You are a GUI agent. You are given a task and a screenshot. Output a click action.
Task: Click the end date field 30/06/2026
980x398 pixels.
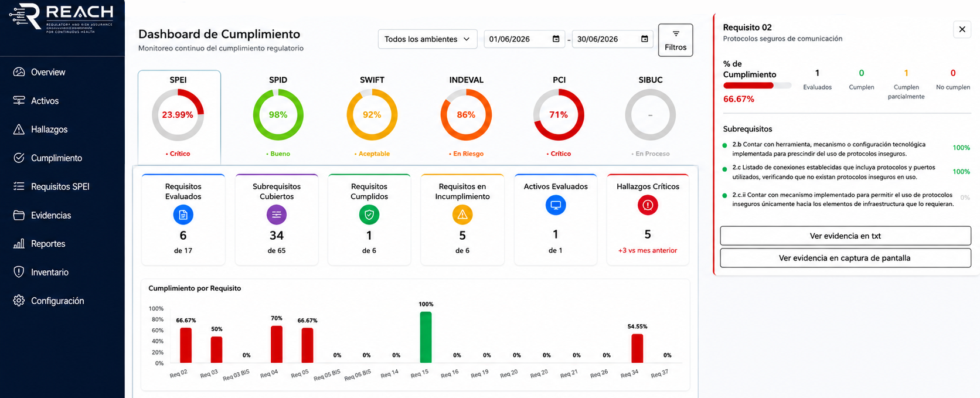click(612, 39)
